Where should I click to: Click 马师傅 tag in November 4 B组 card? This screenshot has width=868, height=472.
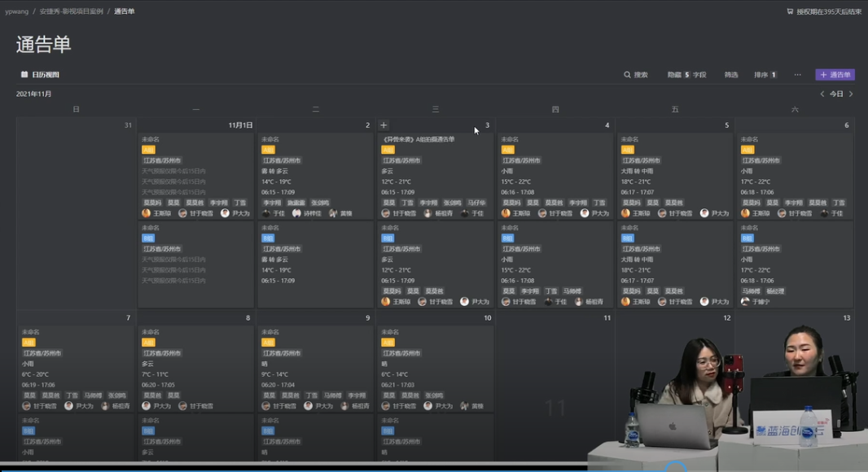pyautogui.click(x=572, y=291)
